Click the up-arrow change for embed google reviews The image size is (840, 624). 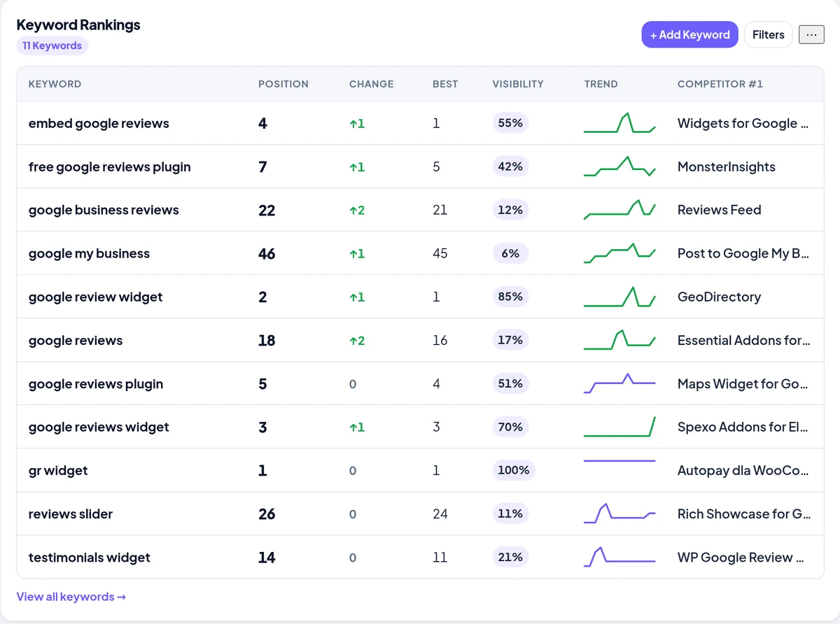pyautogui.click(x=357, y=124)
